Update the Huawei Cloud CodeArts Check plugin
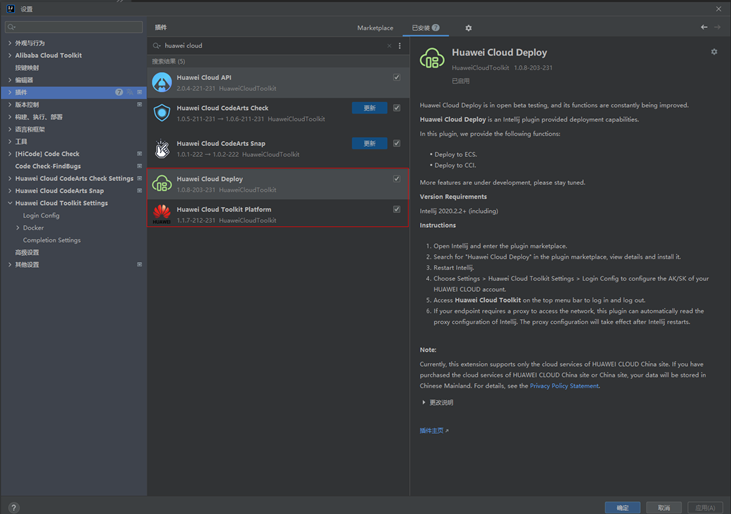The height and width of the screenshot is (514, 731). [369, 108]
